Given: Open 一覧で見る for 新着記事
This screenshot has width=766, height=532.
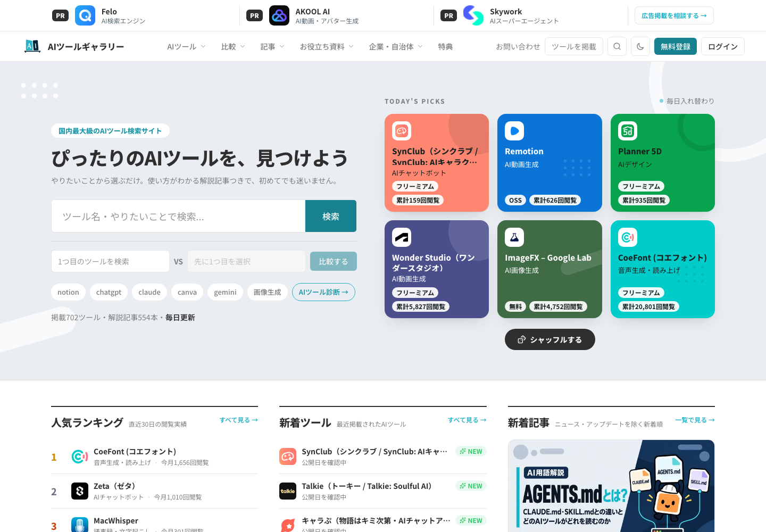Looking at the screenshot, I should tap(695, 420).
